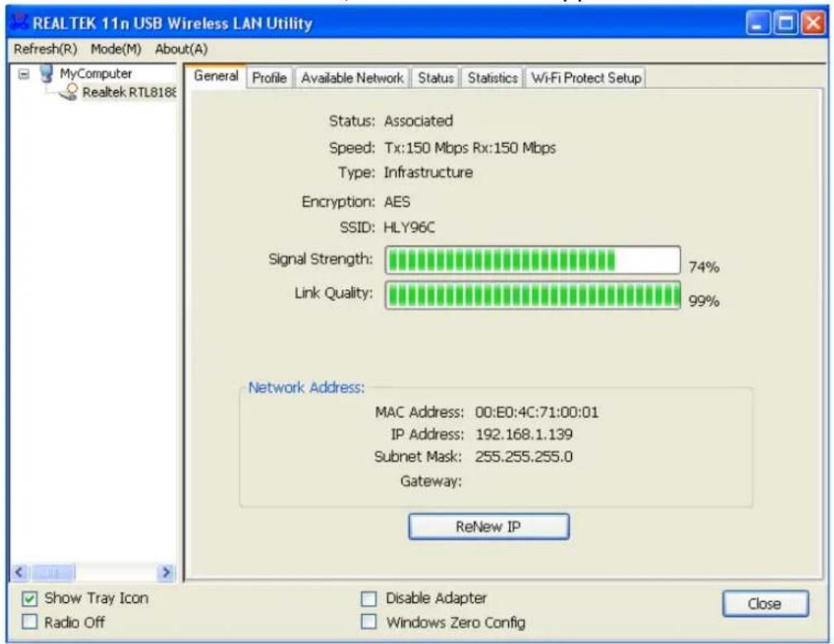Click the Link Quality progress bar

coord(532,295)
